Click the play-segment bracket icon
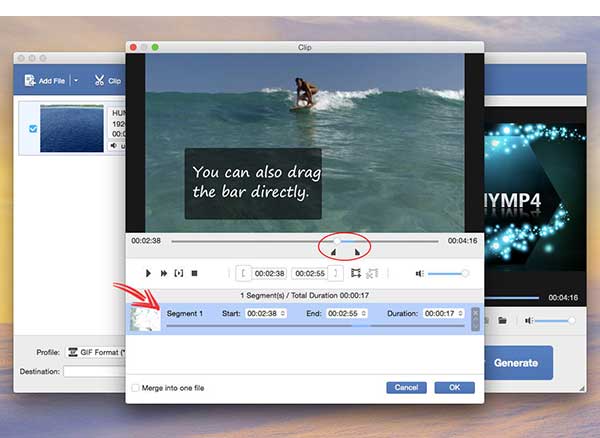The image size is (600, 438). pos(179,273)
